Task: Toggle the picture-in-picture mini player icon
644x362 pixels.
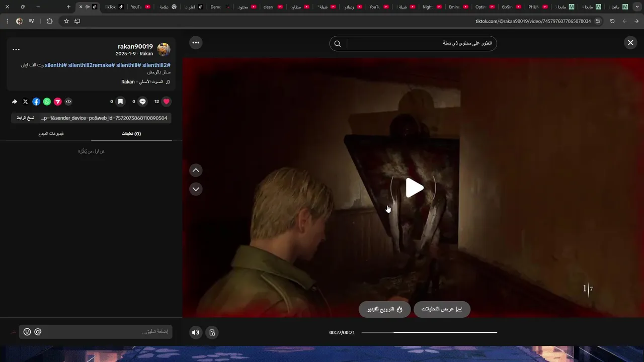Action: pos(212,332)
